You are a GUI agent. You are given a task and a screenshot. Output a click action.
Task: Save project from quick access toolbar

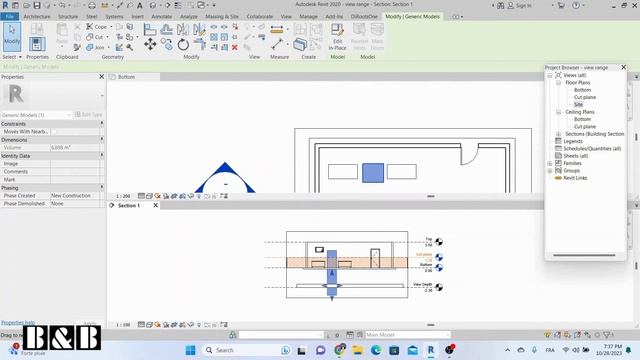coord(37,5)
